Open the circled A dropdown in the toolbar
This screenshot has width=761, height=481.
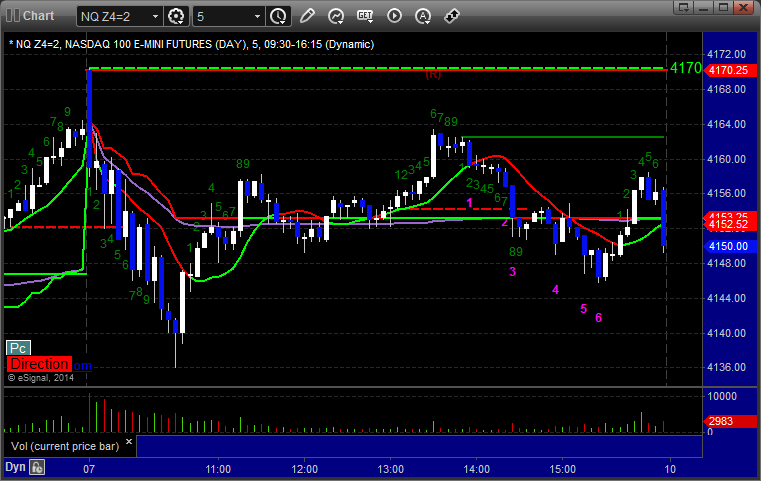coord(423,16)
